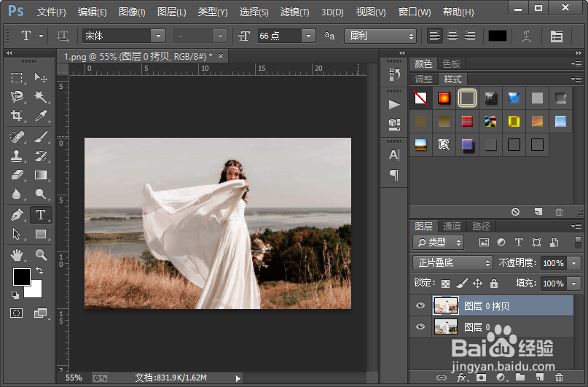Toggle the layer filter switch
Viewport: 588px width, 387px height.
pos(578,242)
